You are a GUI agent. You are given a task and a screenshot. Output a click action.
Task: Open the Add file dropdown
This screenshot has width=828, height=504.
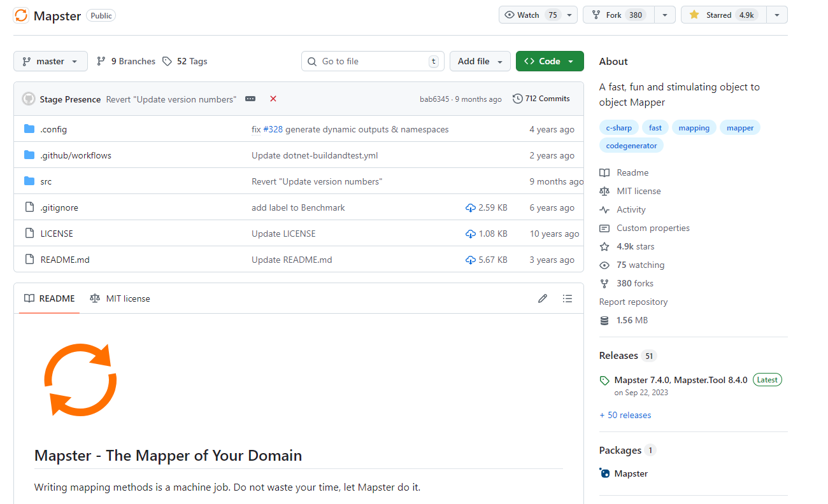point(480,61)
